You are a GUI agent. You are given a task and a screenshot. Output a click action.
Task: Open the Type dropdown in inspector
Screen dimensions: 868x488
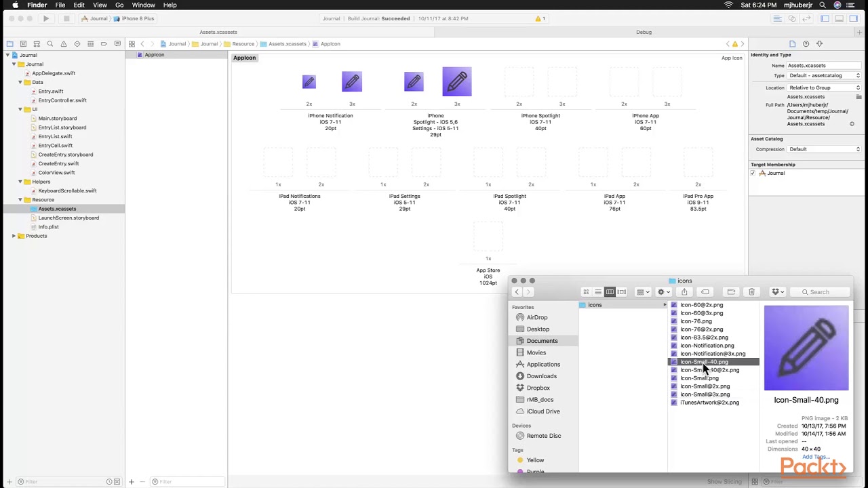[824, 76]
